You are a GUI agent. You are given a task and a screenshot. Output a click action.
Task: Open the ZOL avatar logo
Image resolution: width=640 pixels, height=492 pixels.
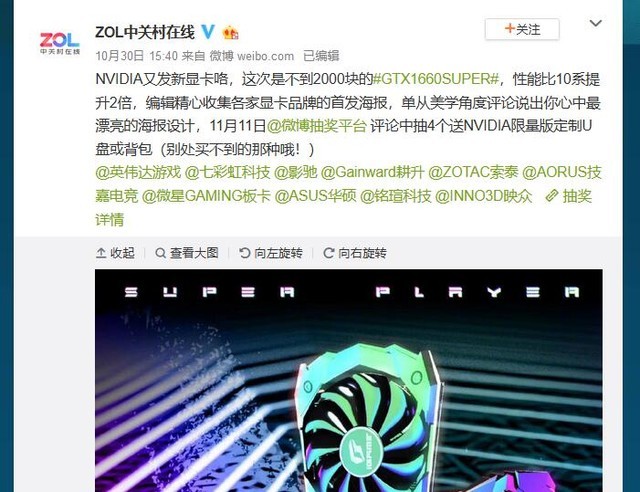pyautogui.click(x=60, y=42)
